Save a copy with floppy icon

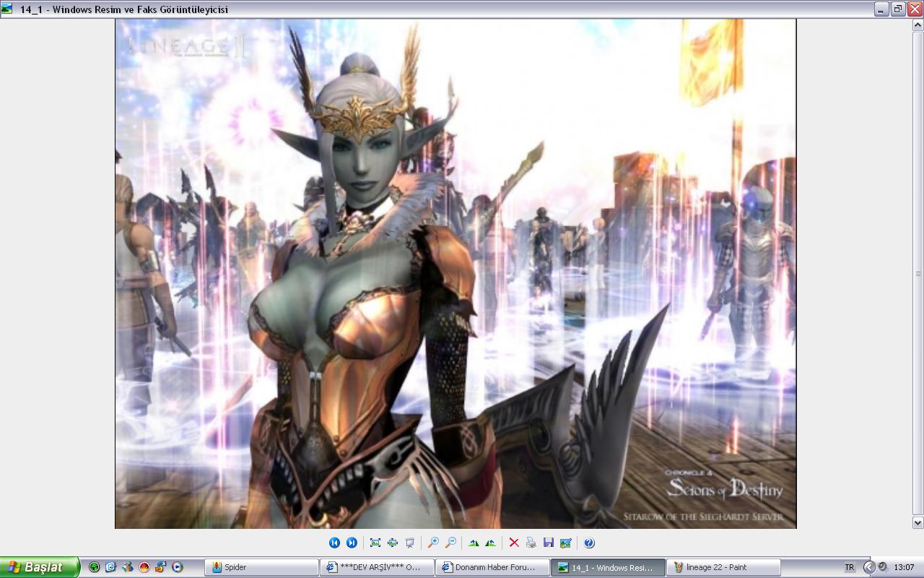coord(549,543)
